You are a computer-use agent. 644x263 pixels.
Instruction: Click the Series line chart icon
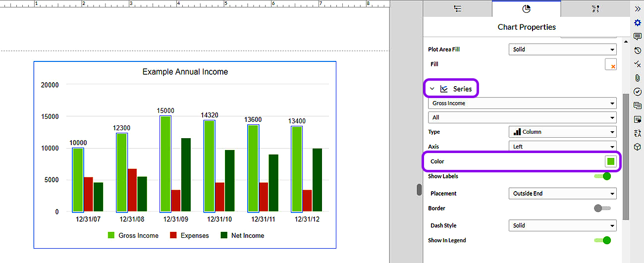444,89
